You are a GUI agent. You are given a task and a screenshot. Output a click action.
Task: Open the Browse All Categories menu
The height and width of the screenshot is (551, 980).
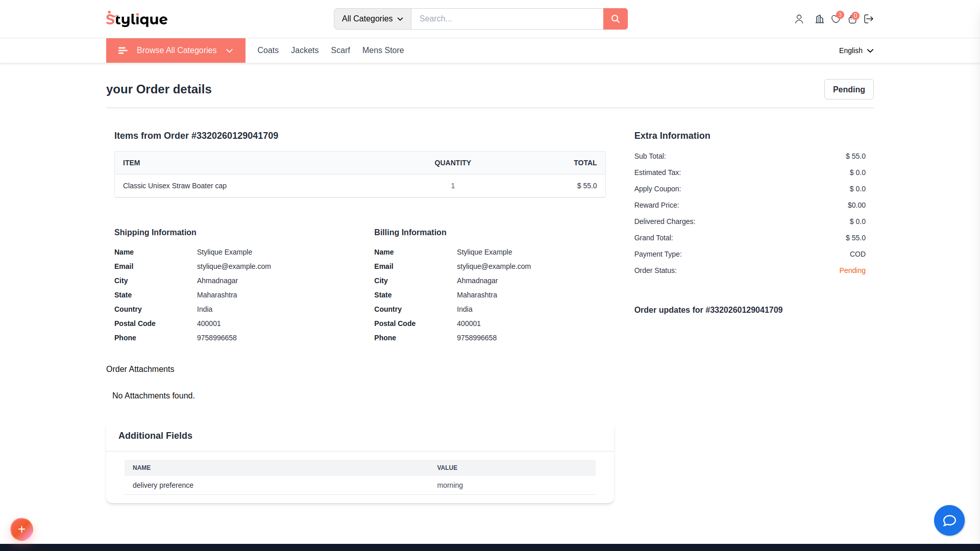tap(176, 51)
